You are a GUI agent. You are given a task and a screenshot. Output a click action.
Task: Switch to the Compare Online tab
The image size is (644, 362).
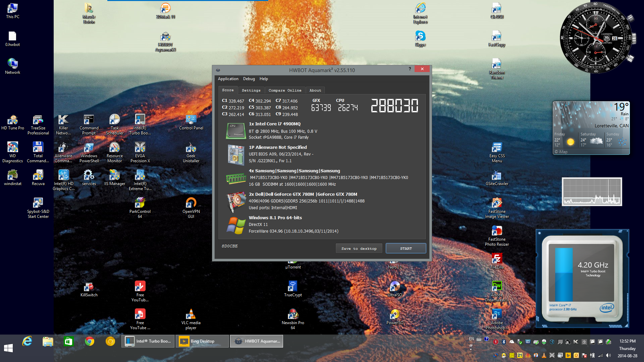tap(285, 90)
